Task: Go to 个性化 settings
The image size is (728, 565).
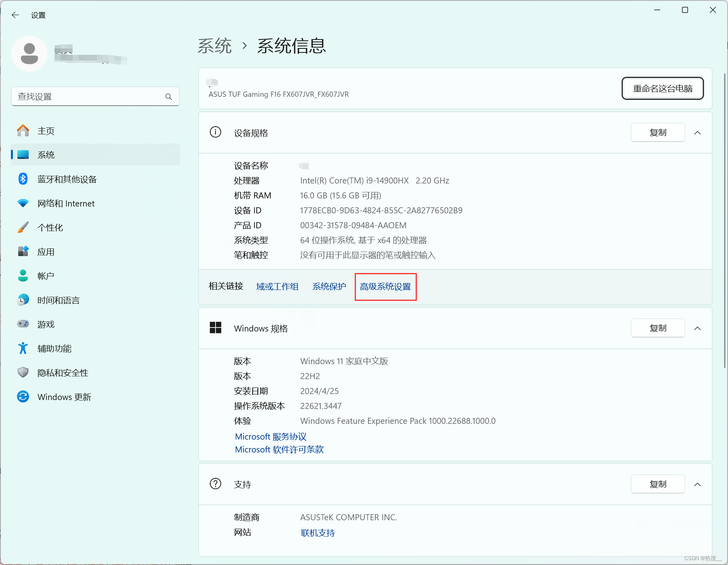Action: [x=96, y=227]
